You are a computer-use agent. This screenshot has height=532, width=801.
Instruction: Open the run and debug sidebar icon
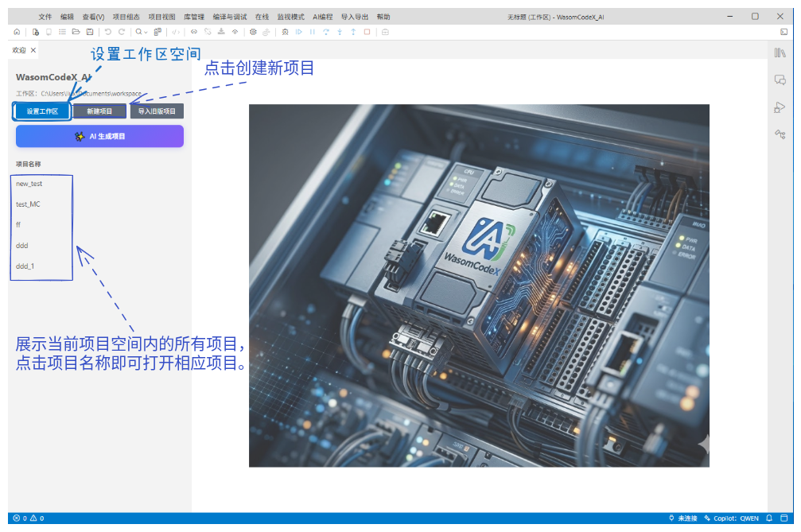click(x=780, y=107)
